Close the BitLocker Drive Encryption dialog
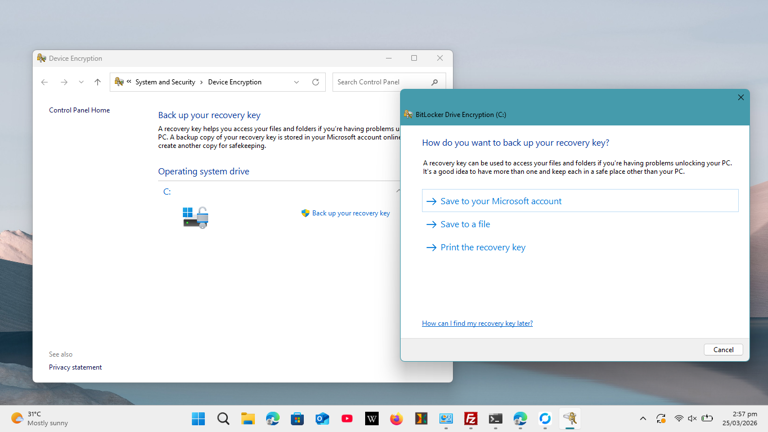This screenshot has height=432, width=768. click(741, 97)
